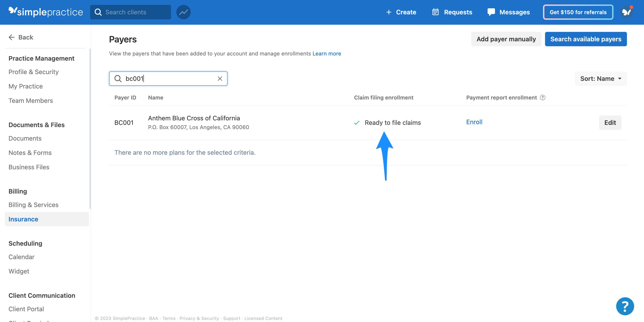Image resolution: width=644 pixels, height=322 pixels.
Task: Click the bc001 payer search field
Action: pyautogui.click(x=168, y=78)
